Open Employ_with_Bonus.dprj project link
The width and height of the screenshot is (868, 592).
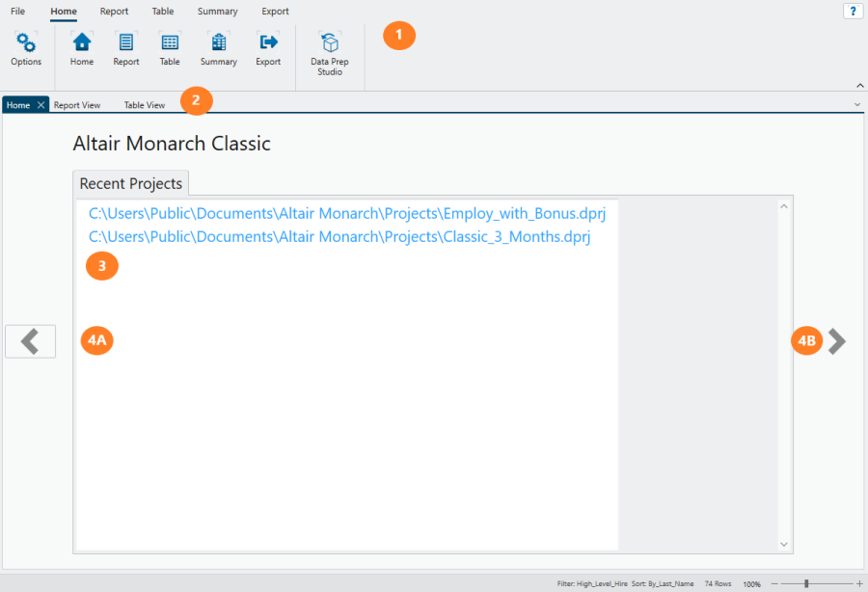[347, 213]
